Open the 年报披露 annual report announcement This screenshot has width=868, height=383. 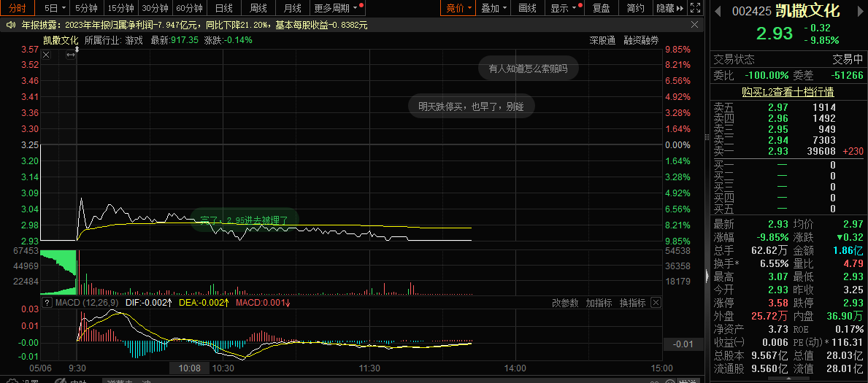(193, 25)
